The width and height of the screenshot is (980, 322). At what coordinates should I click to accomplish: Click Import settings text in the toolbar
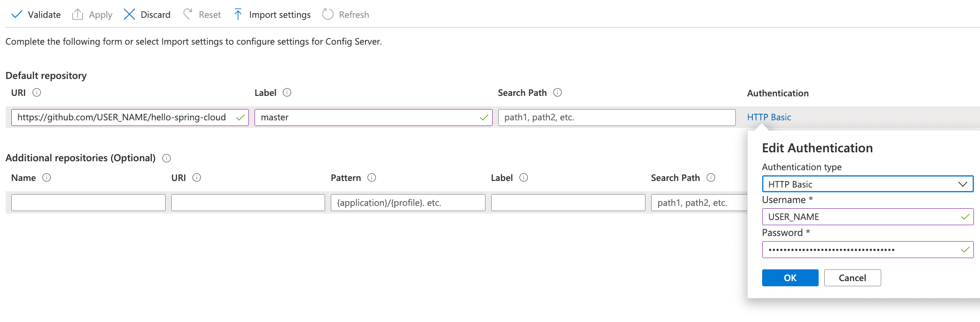(280, 15)
